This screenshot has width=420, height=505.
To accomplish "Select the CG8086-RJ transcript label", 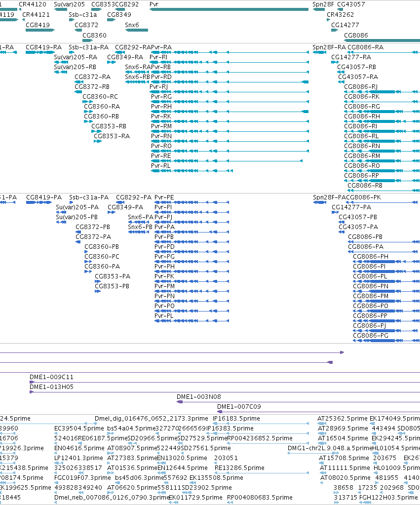I will point(361,86).
